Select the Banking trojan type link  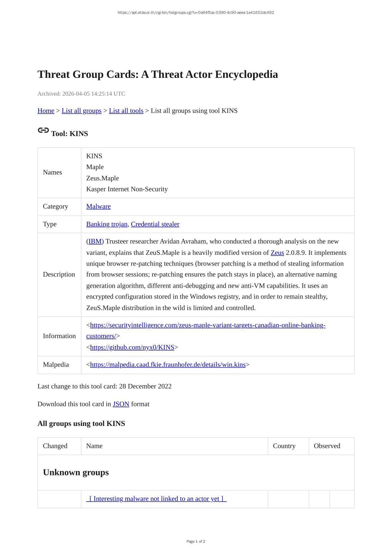point(107,224)
